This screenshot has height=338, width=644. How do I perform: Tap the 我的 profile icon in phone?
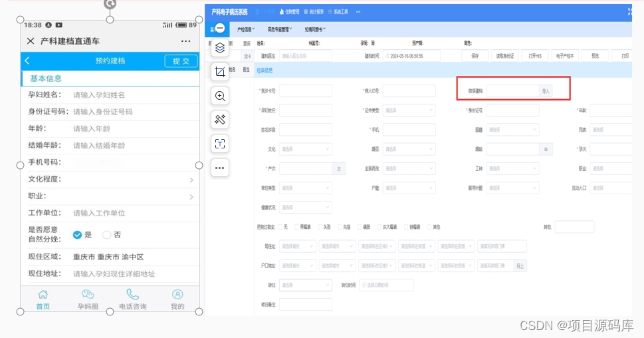tap(177, 294)
